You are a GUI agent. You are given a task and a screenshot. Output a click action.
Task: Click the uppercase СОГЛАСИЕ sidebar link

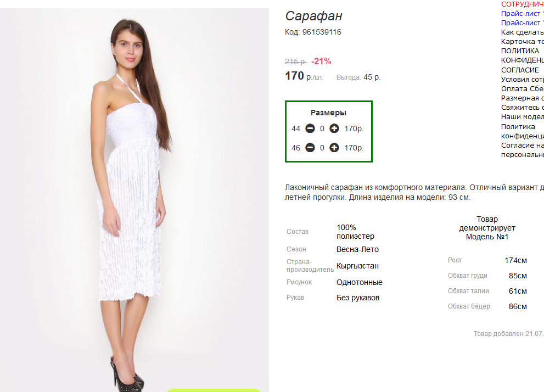tap(520, 70)
